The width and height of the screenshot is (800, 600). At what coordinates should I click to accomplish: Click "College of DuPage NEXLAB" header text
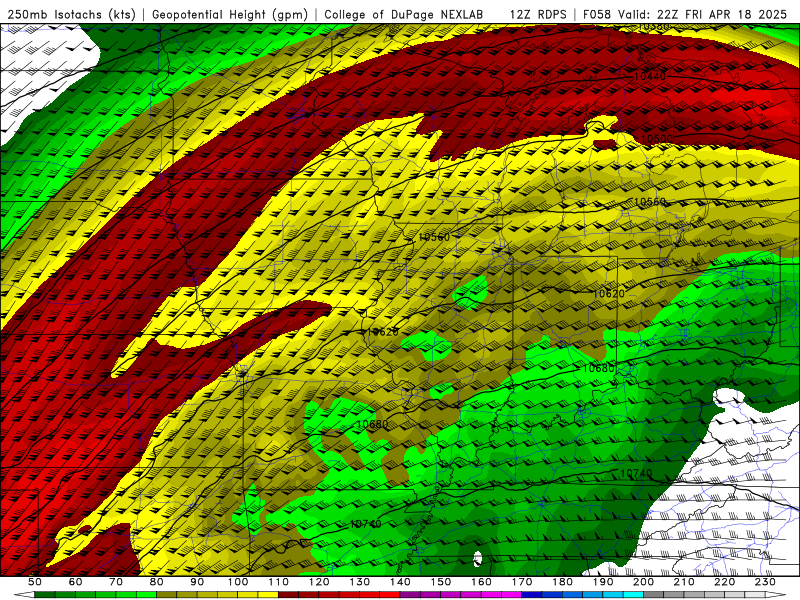(403, 15)
